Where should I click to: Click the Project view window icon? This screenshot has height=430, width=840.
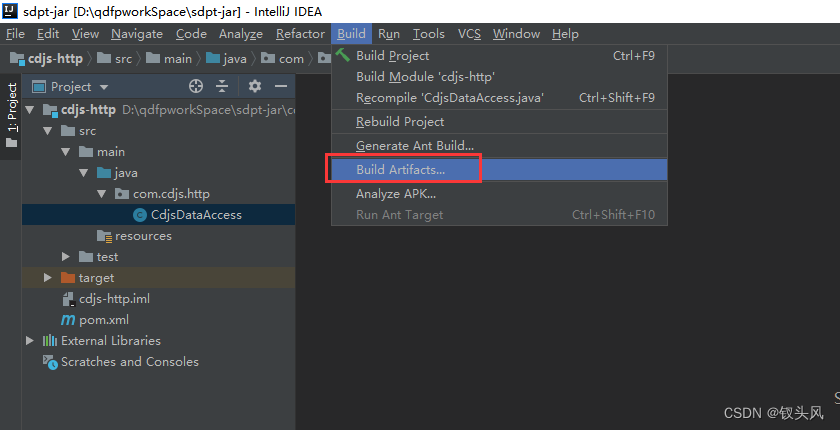pos(39,86)
